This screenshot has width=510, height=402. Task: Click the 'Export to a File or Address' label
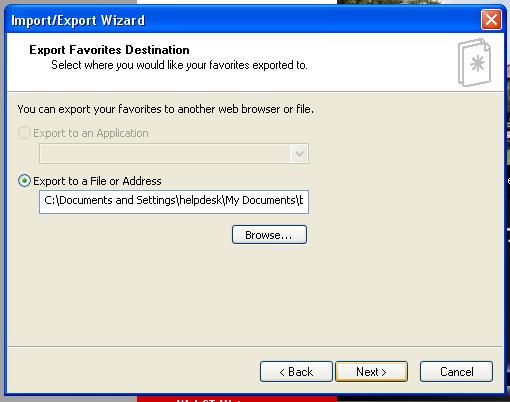coord(97,181)
